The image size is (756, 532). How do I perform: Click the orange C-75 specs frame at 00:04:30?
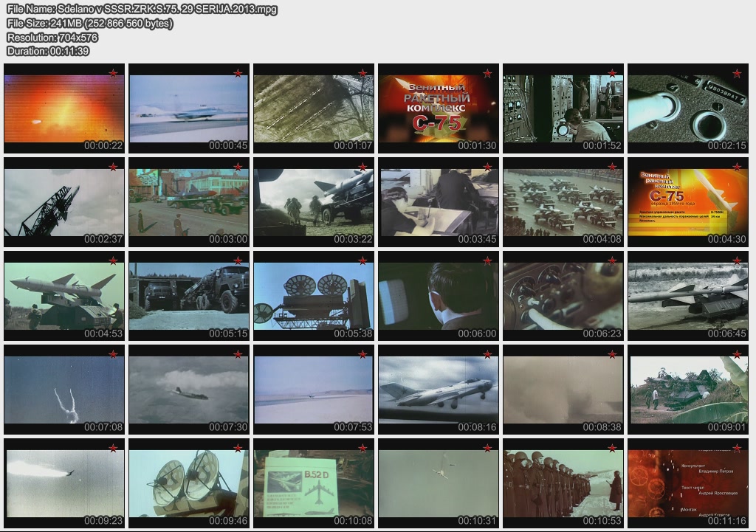tap(688, 201)
